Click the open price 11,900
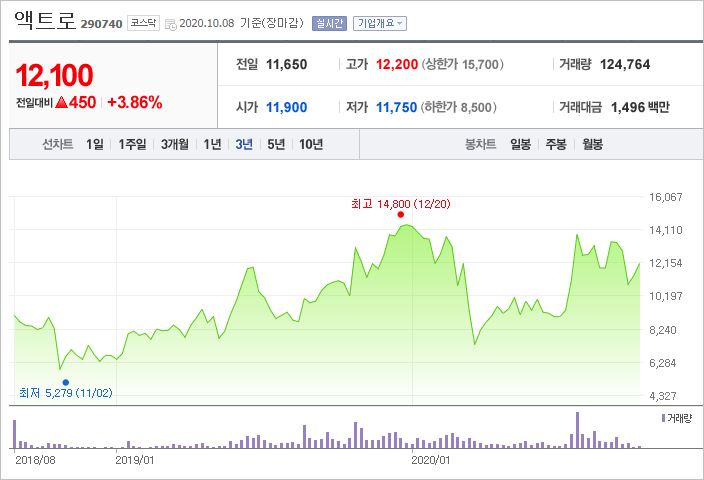The image size is (704, 480). [x=286, y=107]
